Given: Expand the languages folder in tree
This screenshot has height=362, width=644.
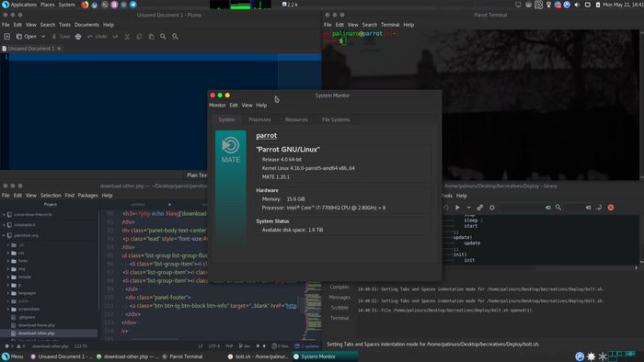Looking at the screenshot, I should [8, 293].
